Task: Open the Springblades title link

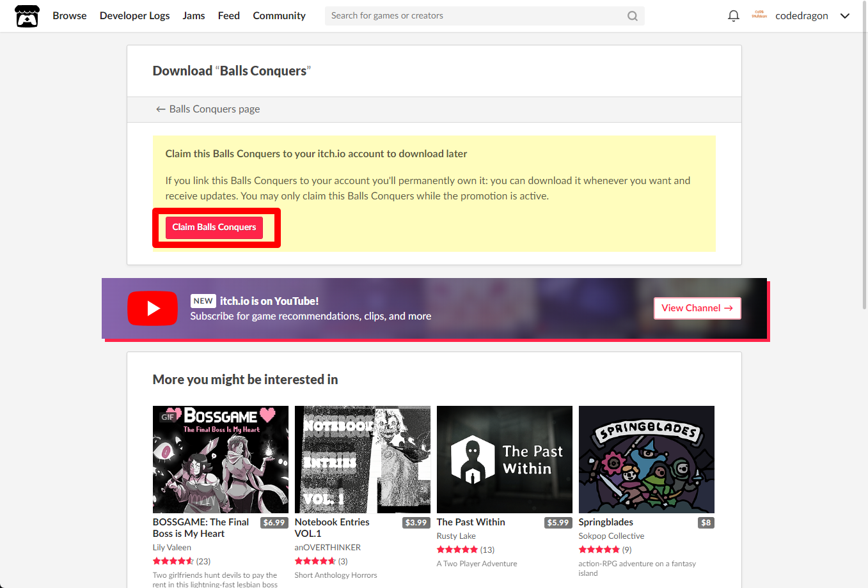Action: 606,522
